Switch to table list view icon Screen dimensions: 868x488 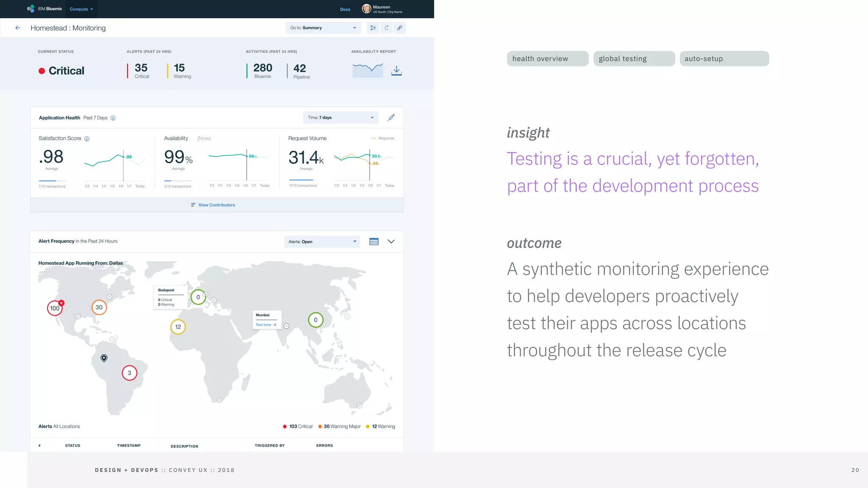tap(374, 241)
